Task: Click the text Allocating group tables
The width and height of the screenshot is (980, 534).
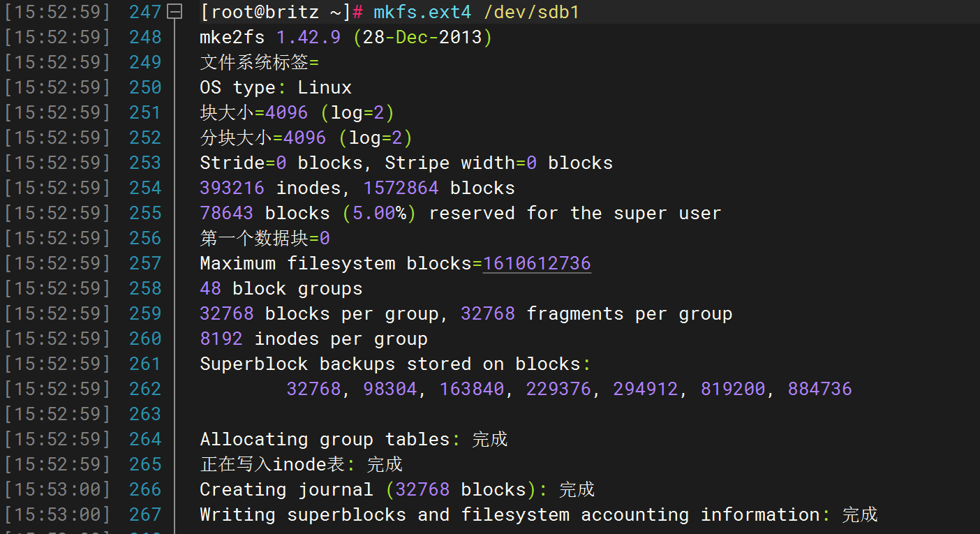Action: click(325, 439)
